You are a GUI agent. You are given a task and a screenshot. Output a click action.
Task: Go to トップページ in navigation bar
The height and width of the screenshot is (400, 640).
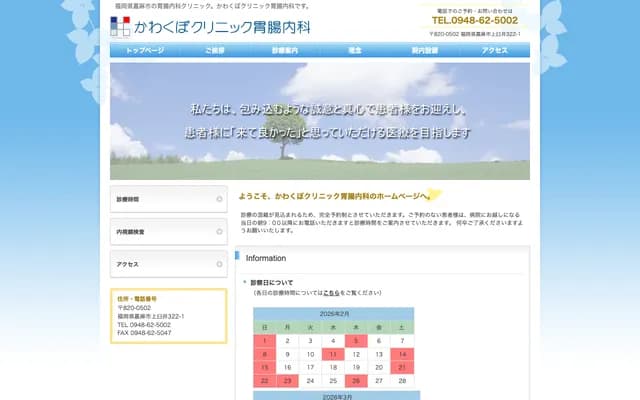point(145,50)
